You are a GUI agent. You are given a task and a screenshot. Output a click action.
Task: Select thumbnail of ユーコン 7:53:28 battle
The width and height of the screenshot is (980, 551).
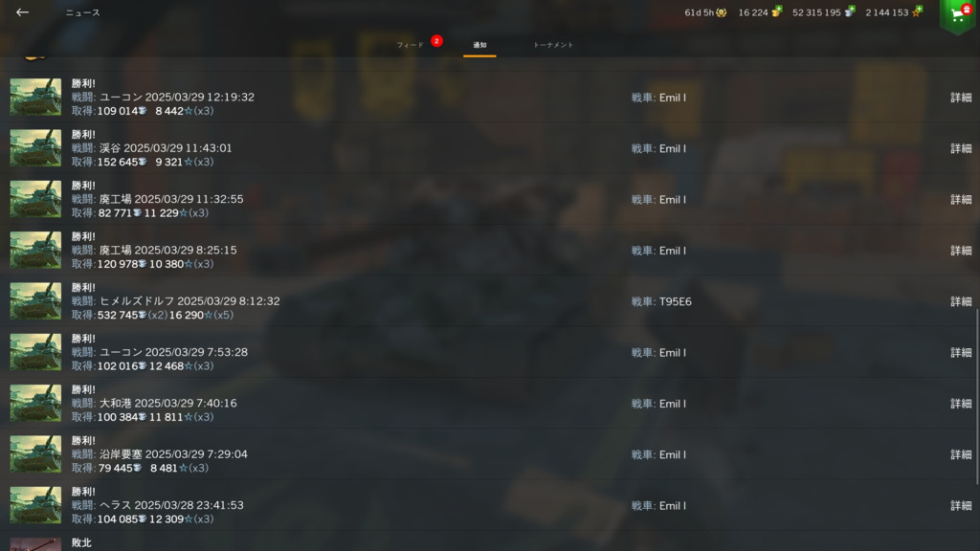point(35,352)
